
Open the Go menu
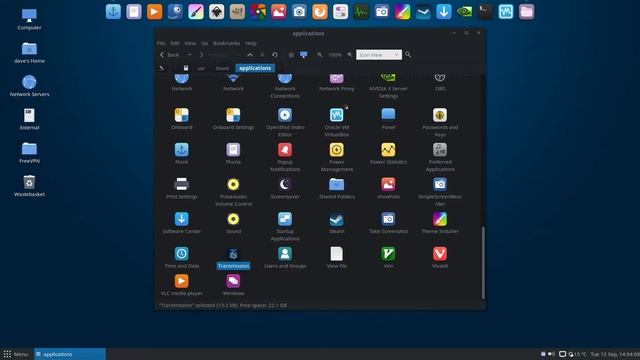pos(204,43)
